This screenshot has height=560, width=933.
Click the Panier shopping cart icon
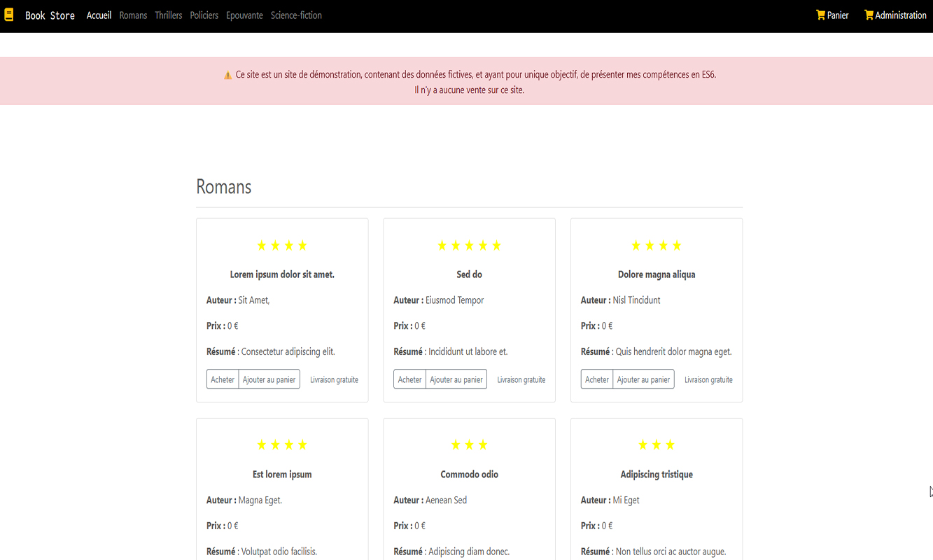[x=820, y=15]
